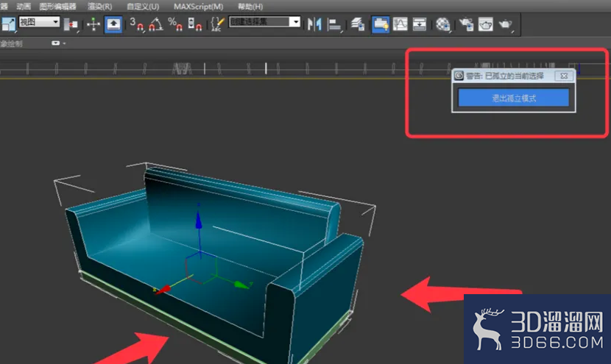Open the Curve Editor icon
Screen dimensions: 611x364
400,24
